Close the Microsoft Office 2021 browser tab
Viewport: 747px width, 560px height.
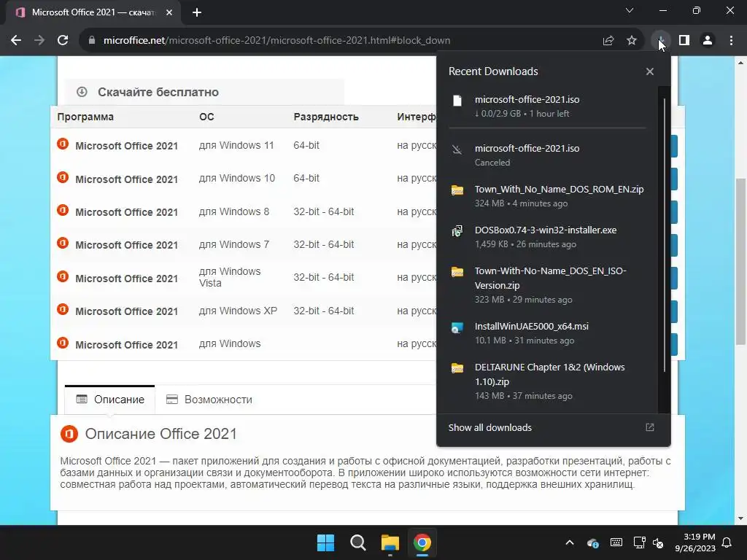[x=169, y=13]
